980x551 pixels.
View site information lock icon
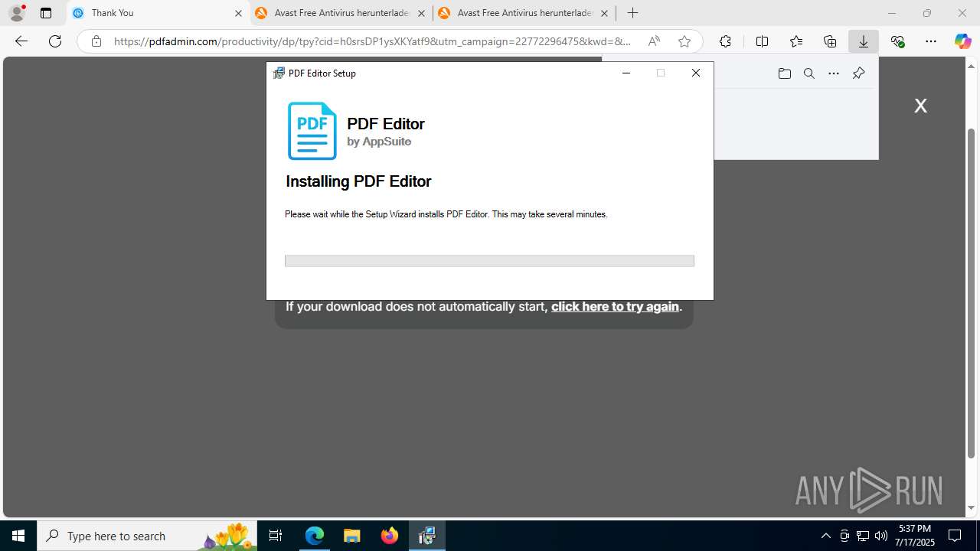point(96,41)
